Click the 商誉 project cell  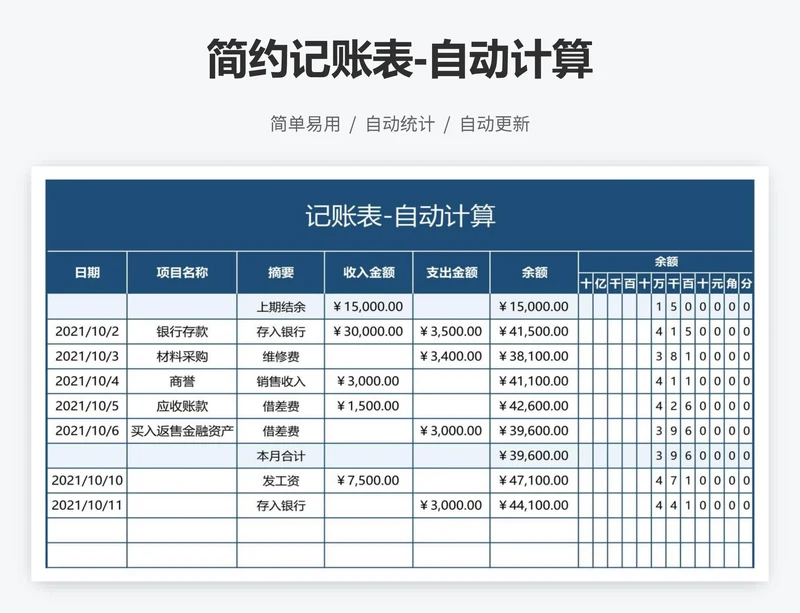[x=182, y=381]
